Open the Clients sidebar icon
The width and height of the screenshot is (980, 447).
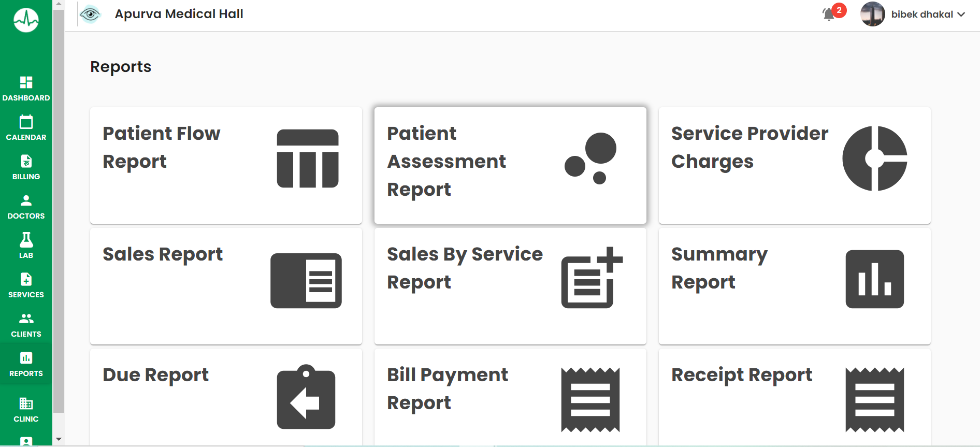coord(26,319)
